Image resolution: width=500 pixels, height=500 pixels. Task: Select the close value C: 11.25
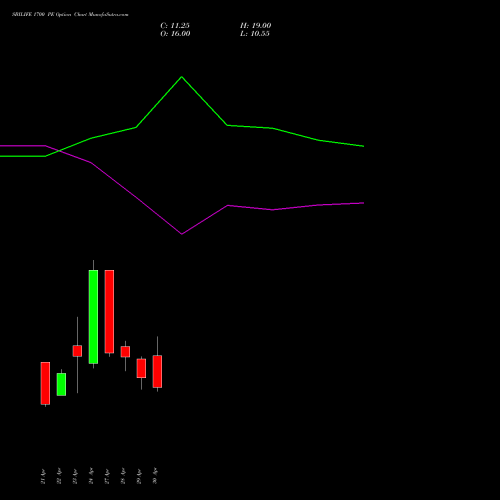point(175,25)
